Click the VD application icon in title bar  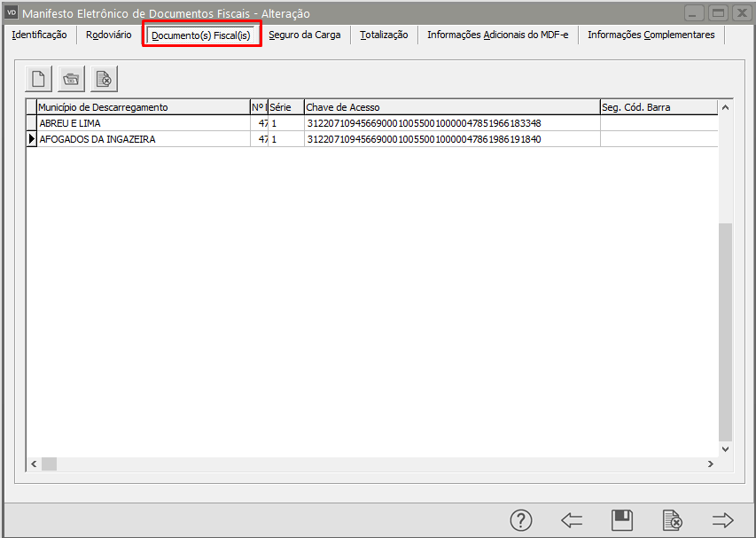point(12,12)
